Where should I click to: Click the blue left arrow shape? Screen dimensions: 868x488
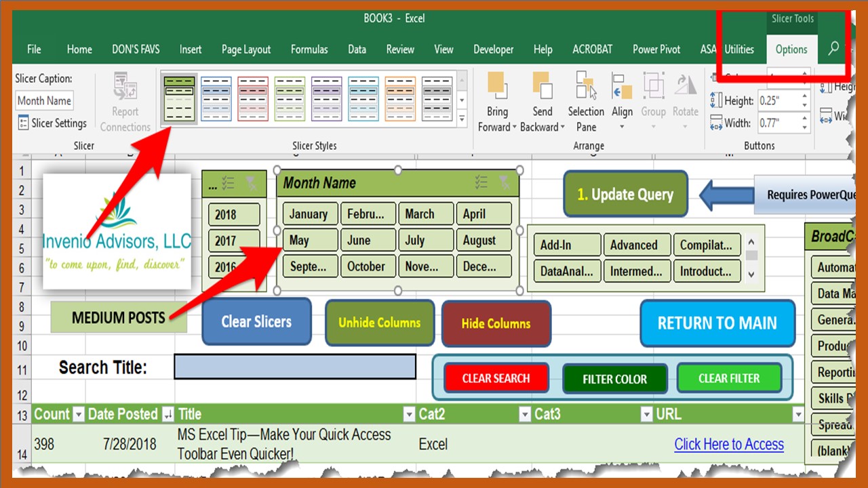[726, 195]
